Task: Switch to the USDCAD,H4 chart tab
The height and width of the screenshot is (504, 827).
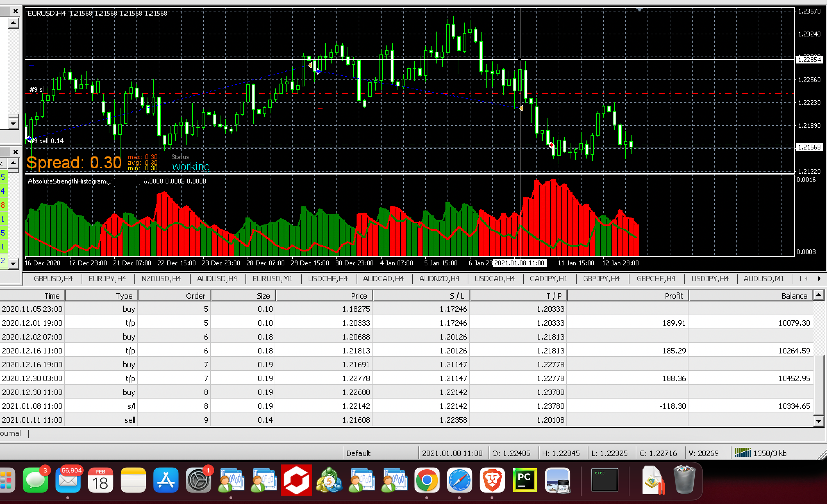Action: 495,279
